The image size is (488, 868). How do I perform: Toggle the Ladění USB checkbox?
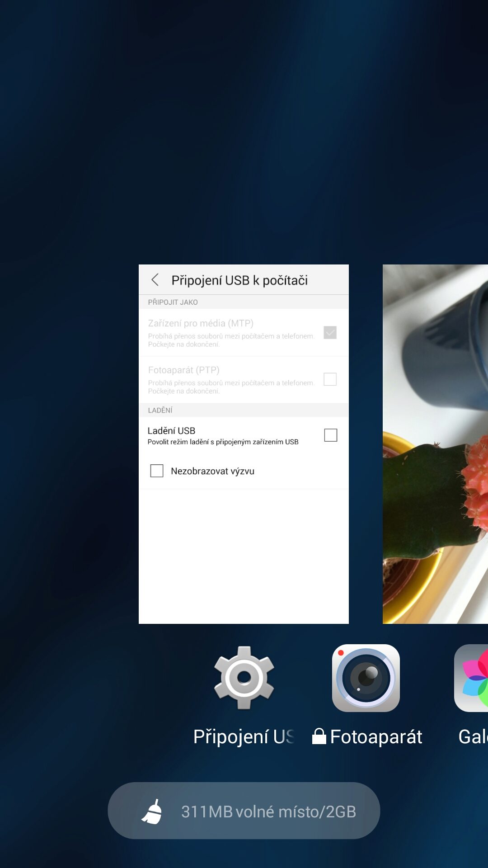point(330,435)
